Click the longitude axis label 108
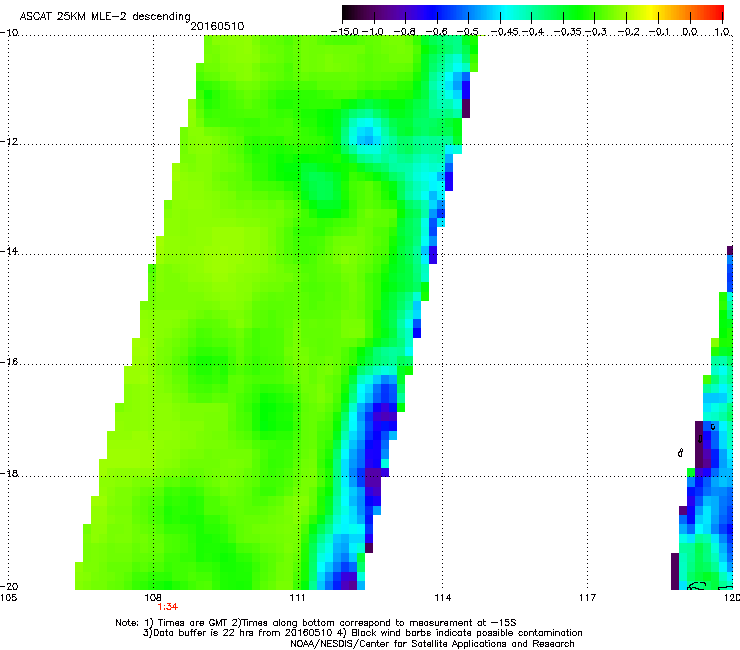Image resolution: width=740 pixels, height=650 pixels. pyautogui.click(x=153, y=598)
